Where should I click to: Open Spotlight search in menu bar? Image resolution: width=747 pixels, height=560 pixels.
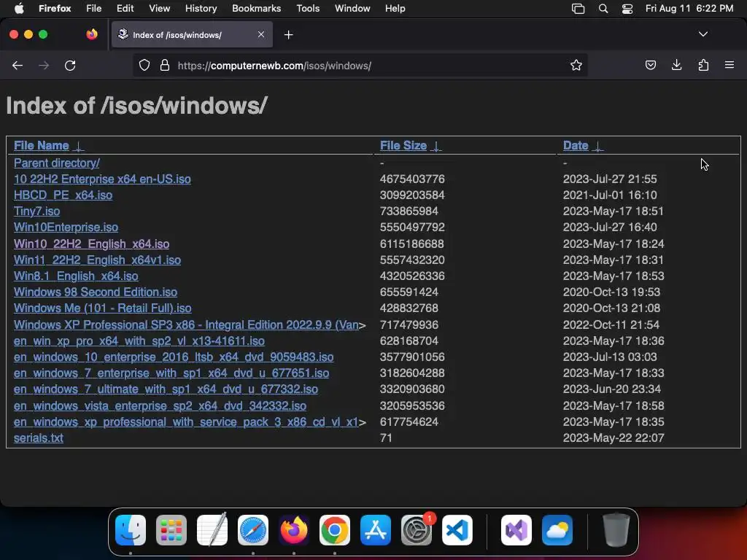coord(603,9)
